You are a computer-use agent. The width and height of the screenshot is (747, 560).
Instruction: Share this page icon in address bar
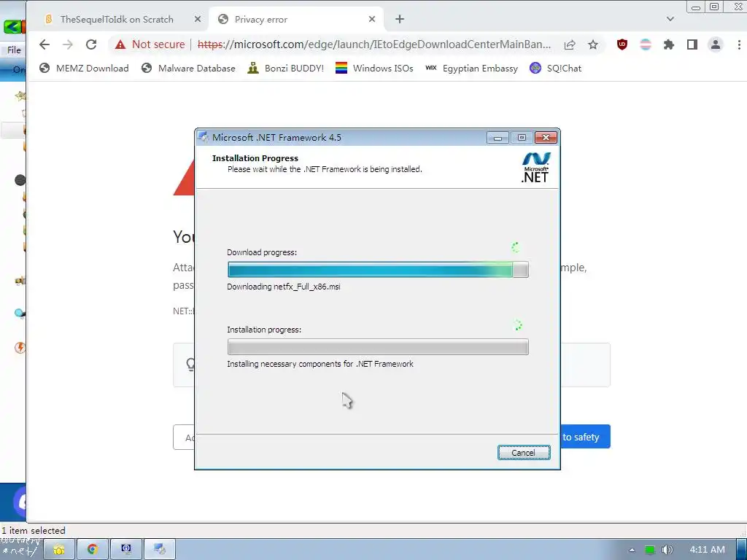pos(569,44)
